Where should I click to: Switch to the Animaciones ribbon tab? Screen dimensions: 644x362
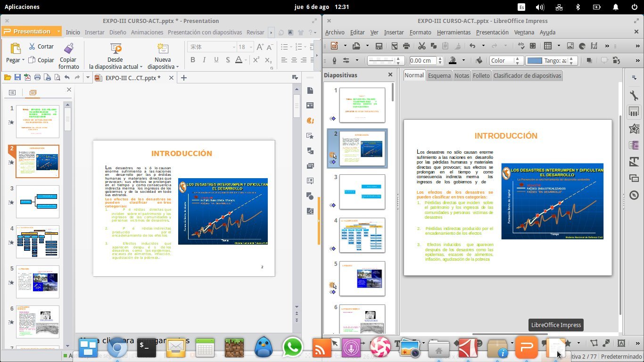pos(147,32)
